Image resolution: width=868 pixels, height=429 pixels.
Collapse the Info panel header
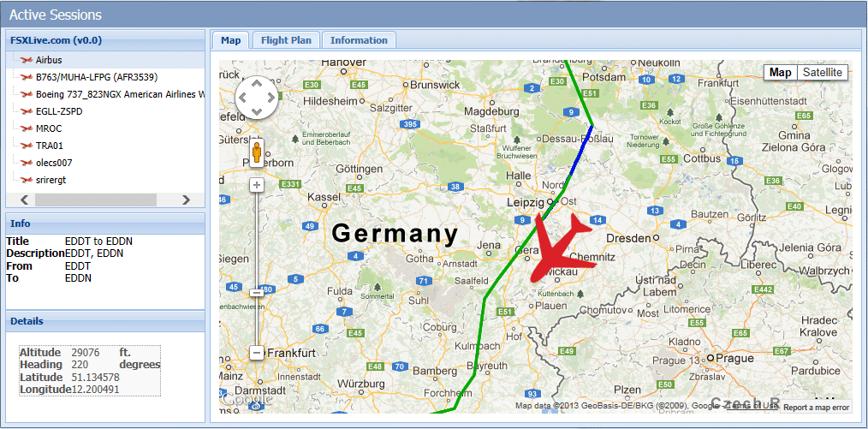coord(105,223)
